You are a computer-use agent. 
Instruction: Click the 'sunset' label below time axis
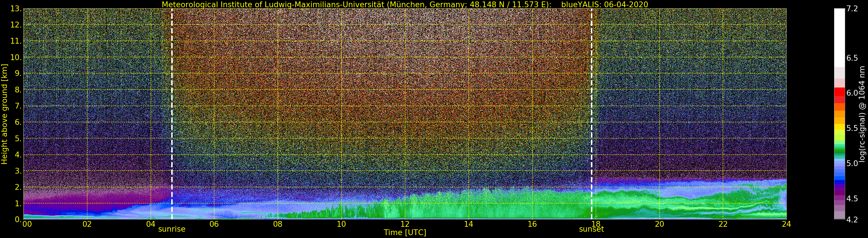[x=591, y=229]
